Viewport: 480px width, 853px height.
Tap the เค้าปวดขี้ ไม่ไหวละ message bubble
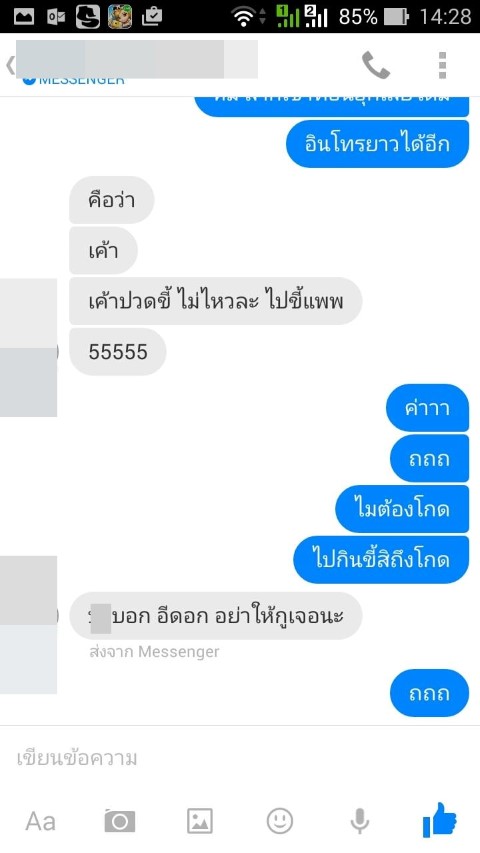(x=216, y=301)
